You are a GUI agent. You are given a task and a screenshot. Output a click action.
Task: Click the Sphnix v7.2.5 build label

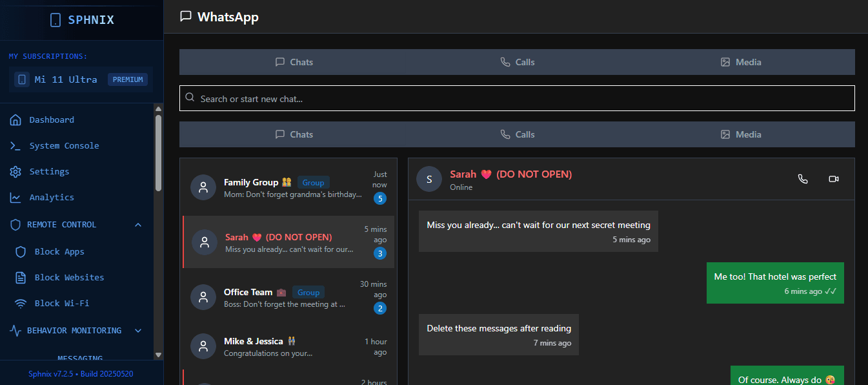(81, 374)
